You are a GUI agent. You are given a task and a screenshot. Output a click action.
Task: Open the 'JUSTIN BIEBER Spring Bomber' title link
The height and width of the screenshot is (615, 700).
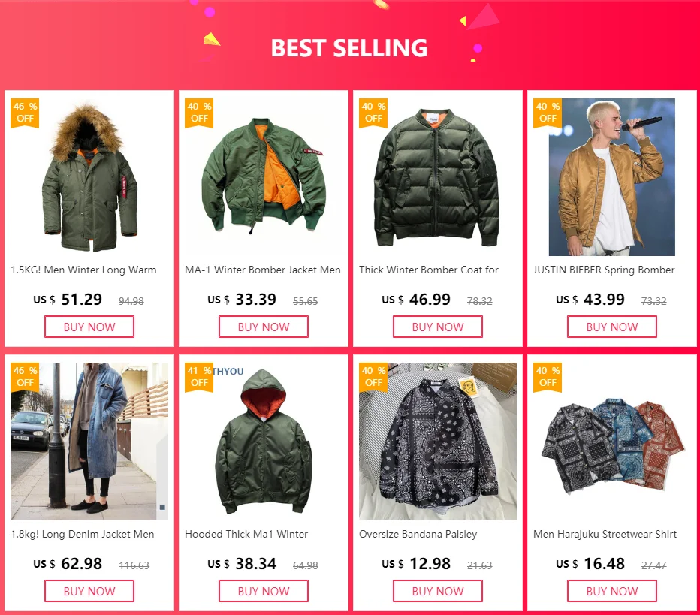[604, 270]
